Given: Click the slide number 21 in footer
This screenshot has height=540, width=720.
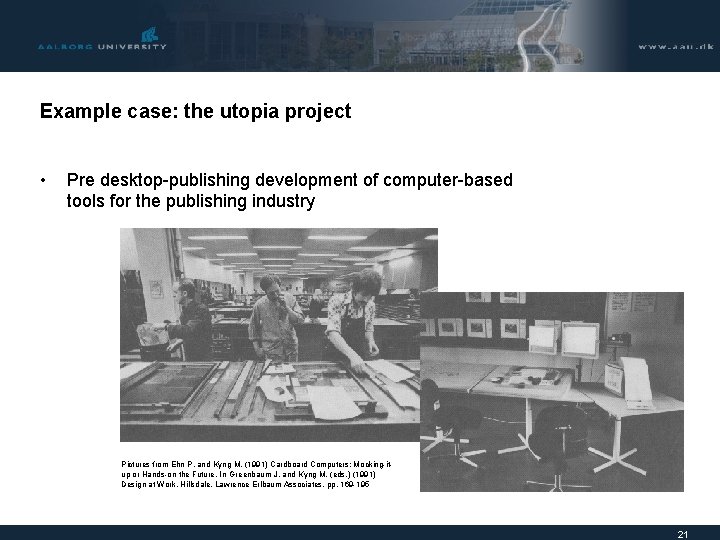Looking at the screenshot, I should pos(683,534).
